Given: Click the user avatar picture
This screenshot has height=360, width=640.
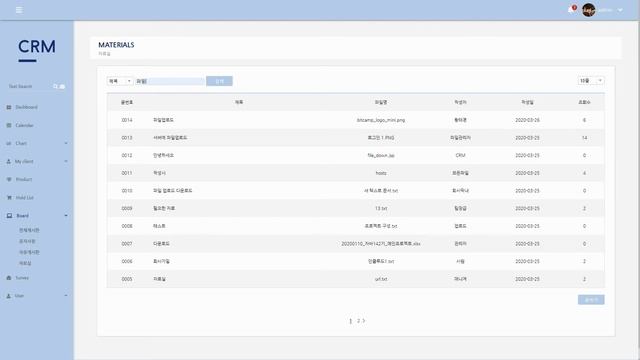Looking at the screenshot, I should pyautogui.click(x=588, y=10).
